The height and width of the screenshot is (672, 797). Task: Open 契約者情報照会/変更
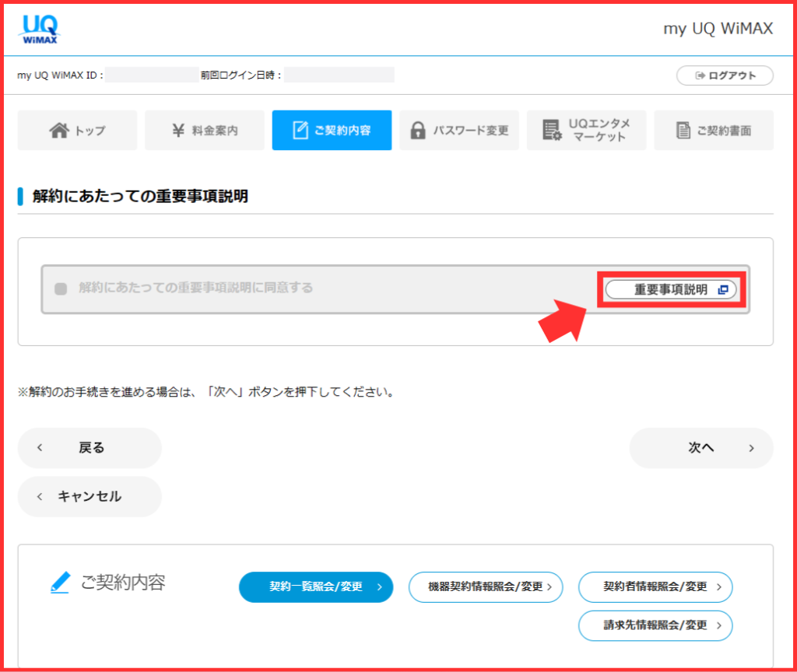655,587
